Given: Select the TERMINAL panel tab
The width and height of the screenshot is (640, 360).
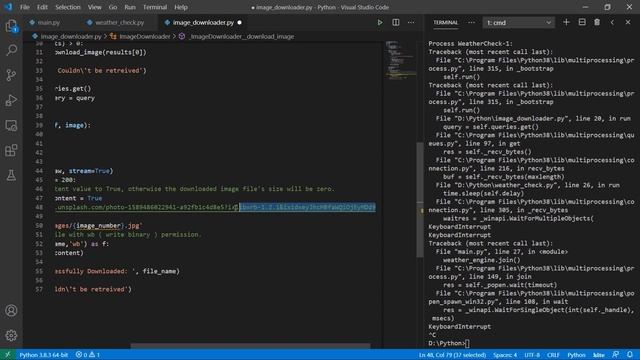Looking at the screenshot, I should pos(445,22).
